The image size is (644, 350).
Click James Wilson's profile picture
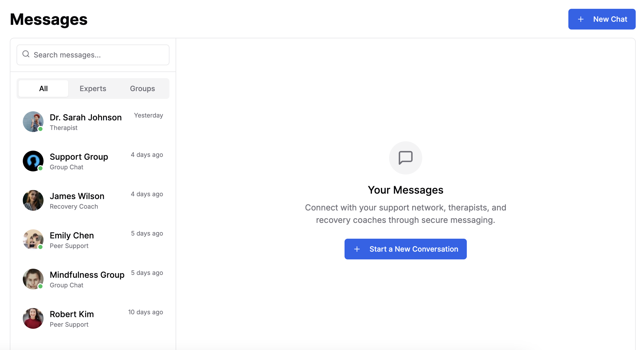click(x=33, y=200)
